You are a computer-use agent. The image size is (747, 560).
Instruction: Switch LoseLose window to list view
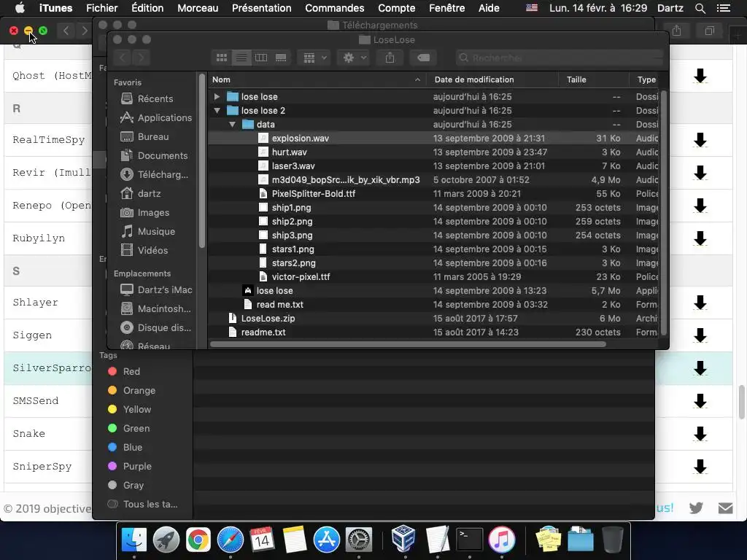[x=241, y=58]
